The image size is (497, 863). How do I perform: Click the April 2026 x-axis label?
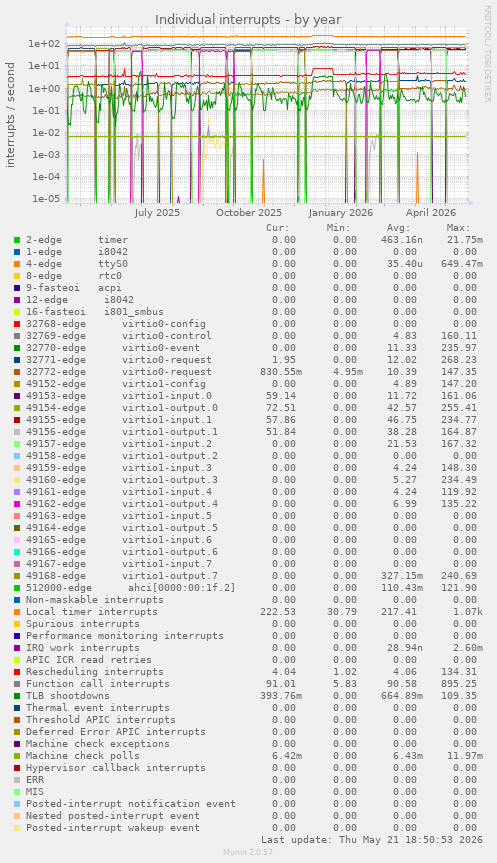431,213
